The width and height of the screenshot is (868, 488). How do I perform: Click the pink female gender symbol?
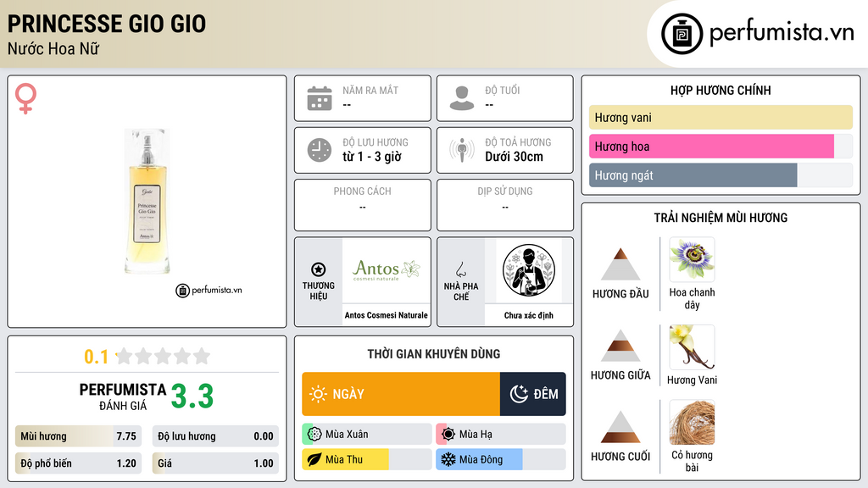[x=25, y=98]
